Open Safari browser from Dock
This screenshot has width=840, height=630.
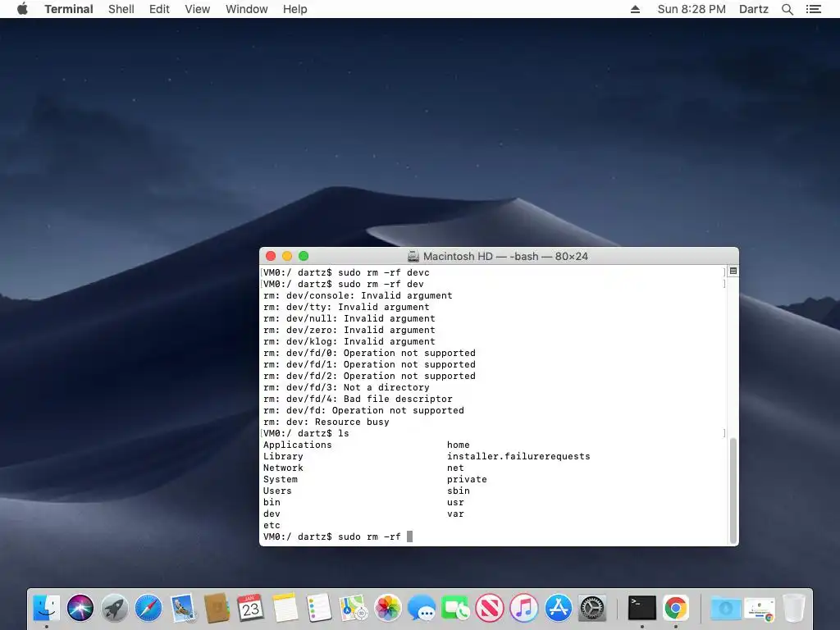click(148, 608)
